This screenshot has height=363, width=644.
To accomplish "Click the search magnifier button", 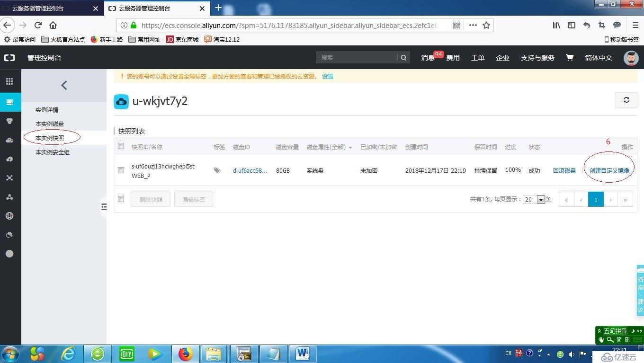I will [x=403, y=58].
